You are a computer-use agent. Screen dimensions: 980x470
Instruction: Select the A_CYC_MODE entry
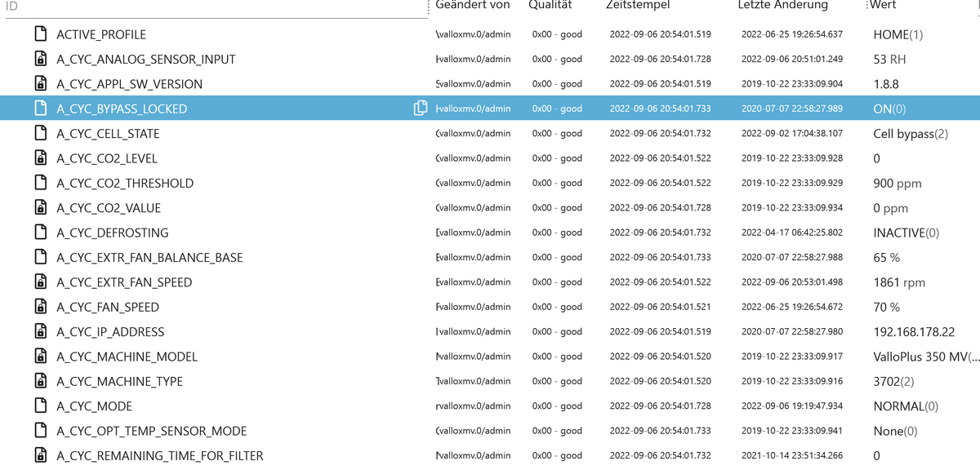coord(94,406)
